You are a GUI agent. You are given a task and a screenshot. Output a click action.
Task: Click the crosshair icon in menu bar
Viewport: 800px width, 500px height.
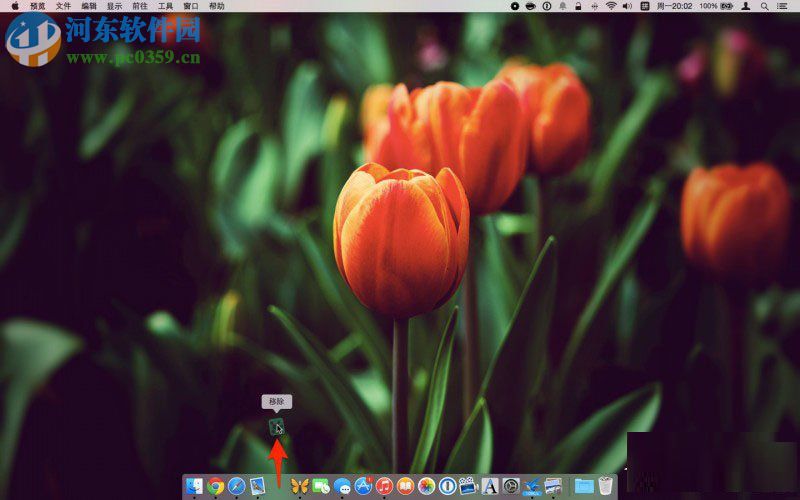(x=594, y=6)
